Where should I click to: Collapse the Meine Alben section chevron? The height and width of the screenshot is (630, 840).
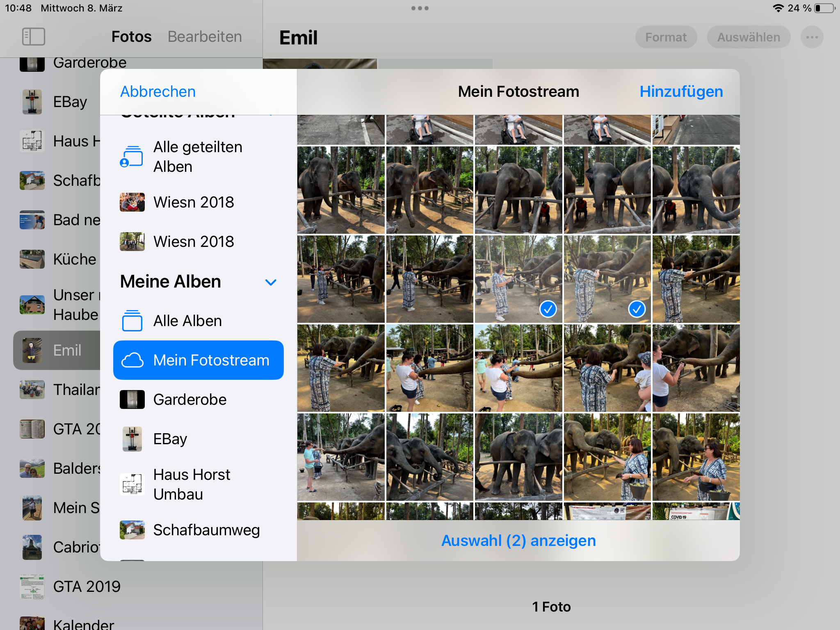pyautogui.click(x=271, y=282)
